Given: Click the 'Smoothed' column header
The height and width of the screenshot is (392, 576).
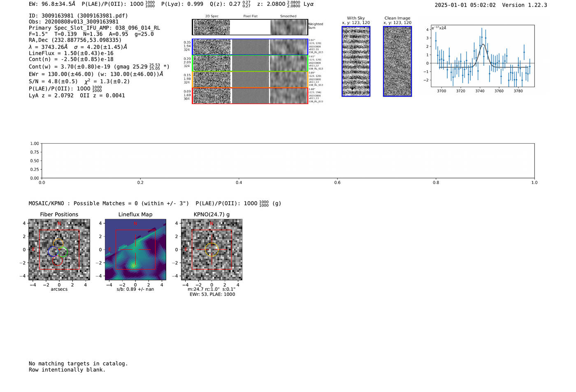Looking at the screenshot, I should tap(288, 16).
